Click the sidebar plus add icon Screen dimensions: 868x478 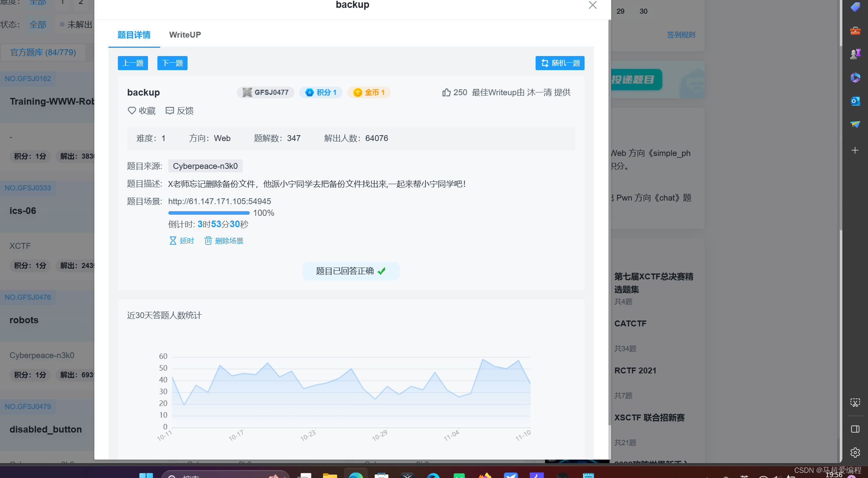click(855, 150)
